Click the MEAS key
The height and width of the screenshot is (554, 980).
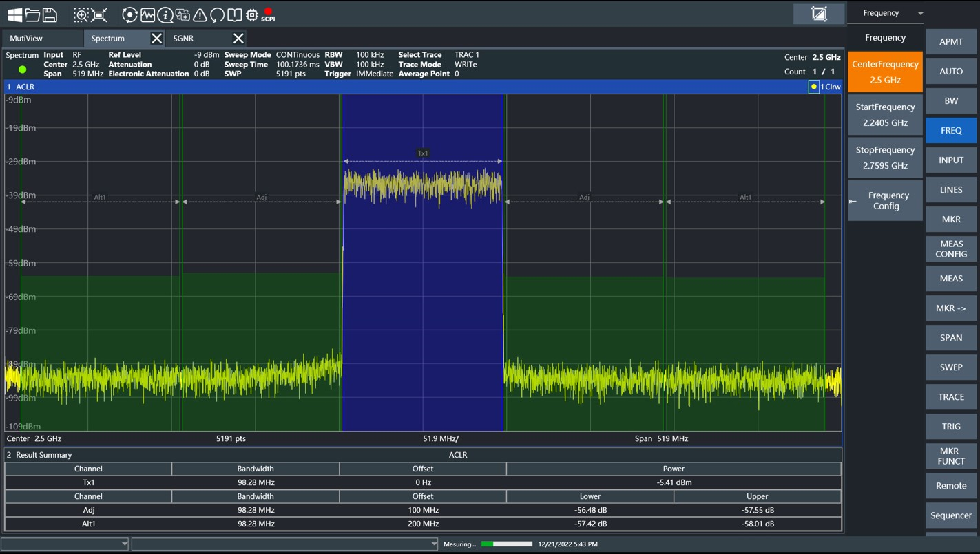pos(951,278)
